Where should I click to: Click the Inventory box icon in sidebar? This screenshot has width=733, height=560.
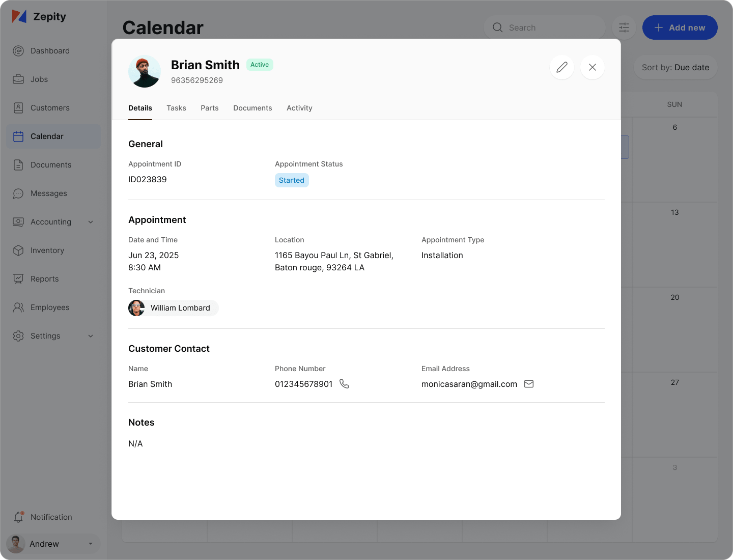[18, 250]
